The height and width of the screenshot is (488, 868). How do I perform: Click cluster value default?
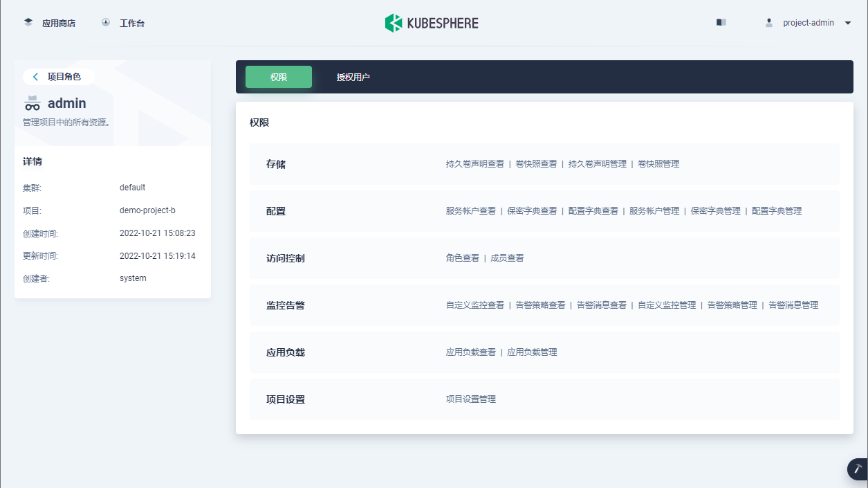[x=133, y=188]
